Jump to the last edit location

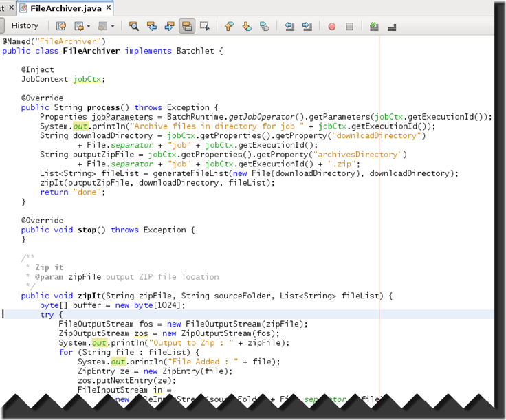pyautogui.click(x=61, y=26)
